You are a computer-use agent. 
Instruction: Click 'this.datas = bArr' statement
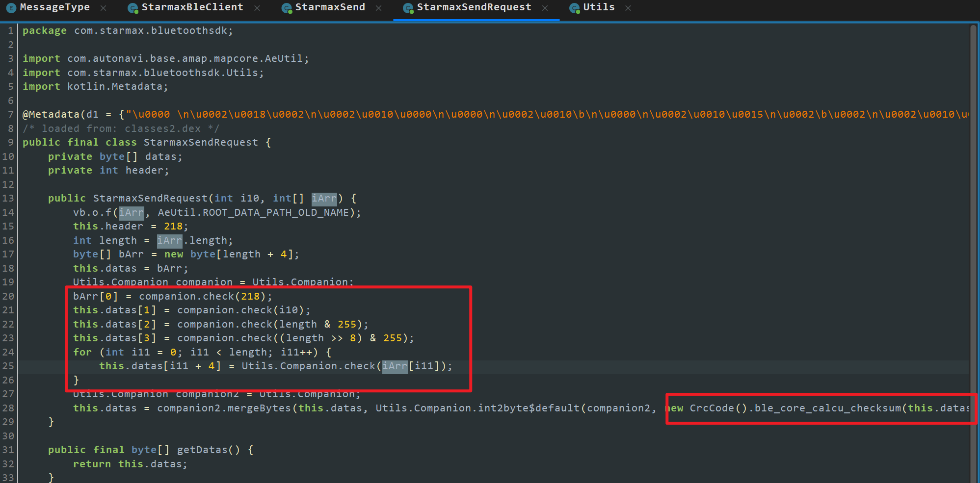(131, 268)
